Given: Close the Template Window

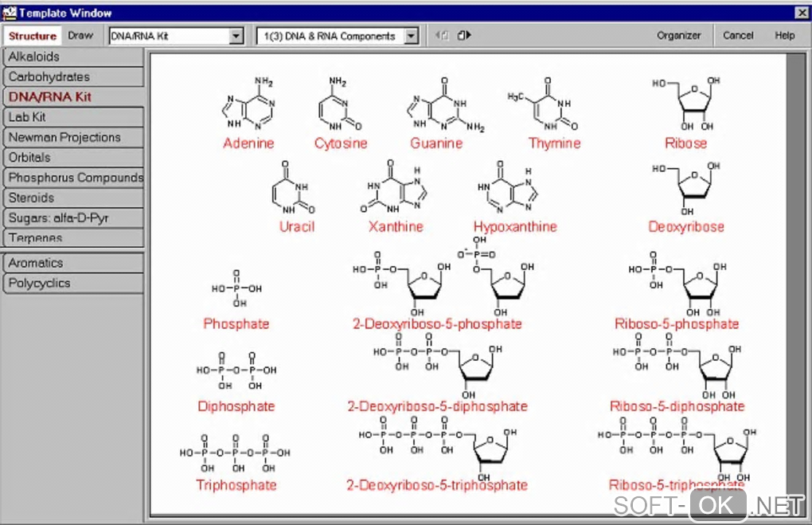Looking at the screenshot, I should (801, 13).
